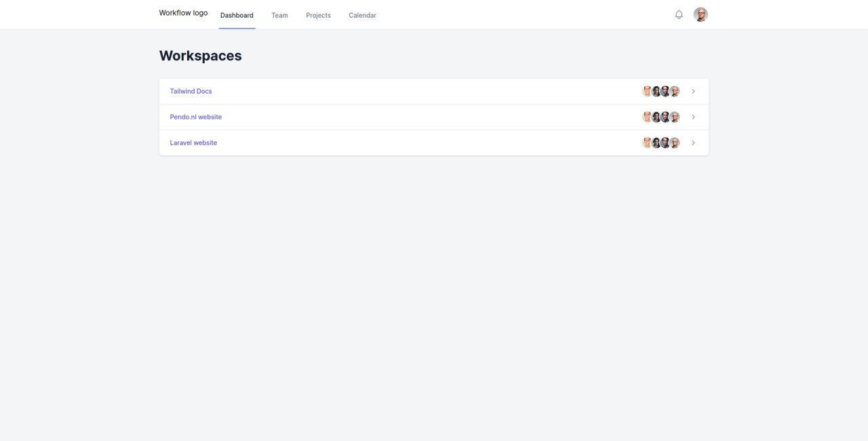This screenshot has width=868, height=441.
Task: Open the user profile avatar menu
Action: pyautogui.click(x=701, y=14)
